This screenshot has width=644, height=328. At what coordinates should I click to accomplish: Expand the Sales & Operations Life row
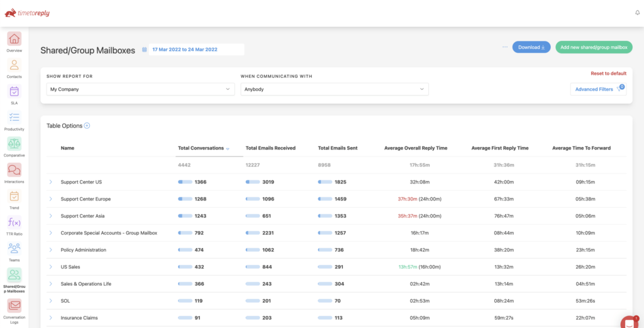click(51, 283)
